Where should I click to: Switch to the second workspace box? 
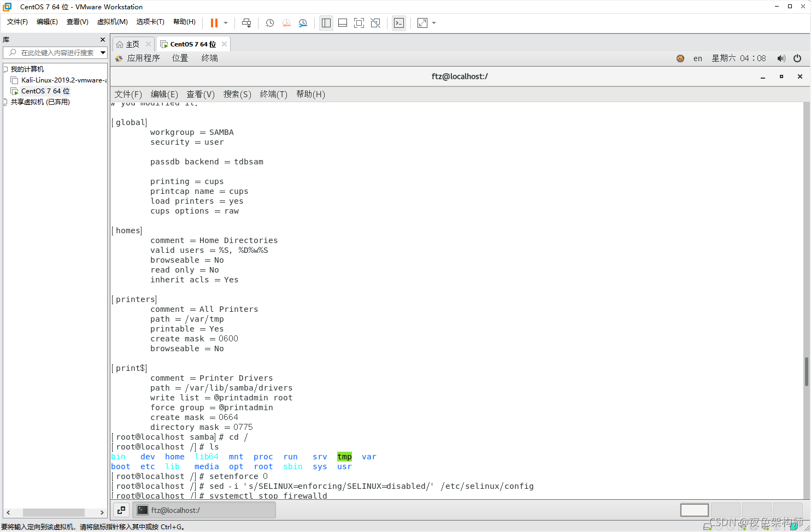[725, 510]
